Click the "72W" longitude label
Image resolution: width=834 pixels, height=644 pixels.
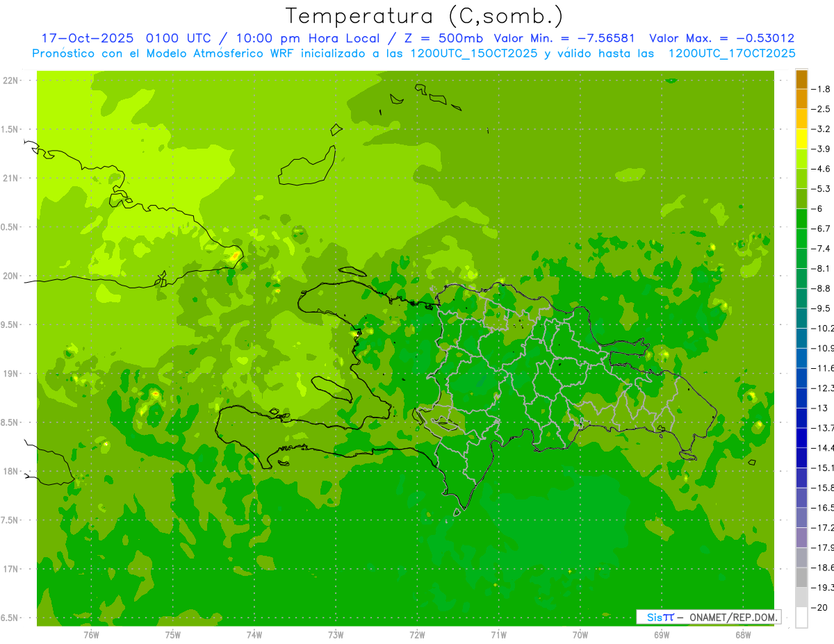tap(417, 634)
